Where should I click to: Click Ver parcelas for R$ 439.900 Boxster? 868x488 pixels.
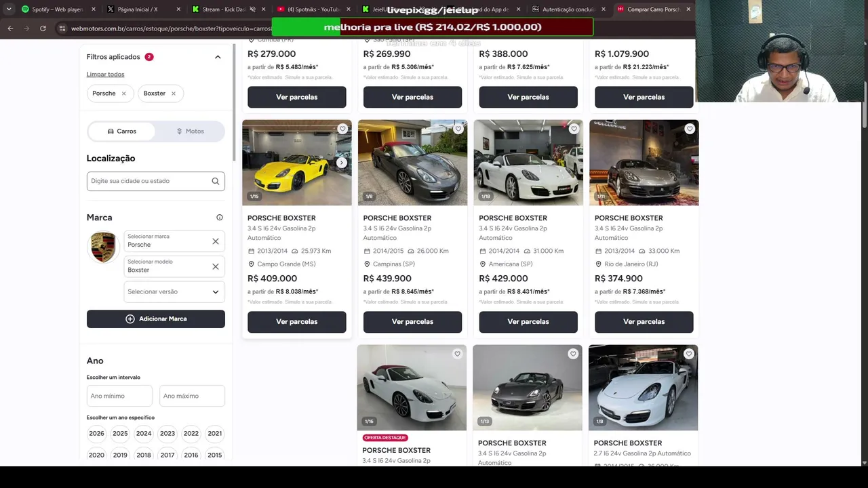(412, 322)
